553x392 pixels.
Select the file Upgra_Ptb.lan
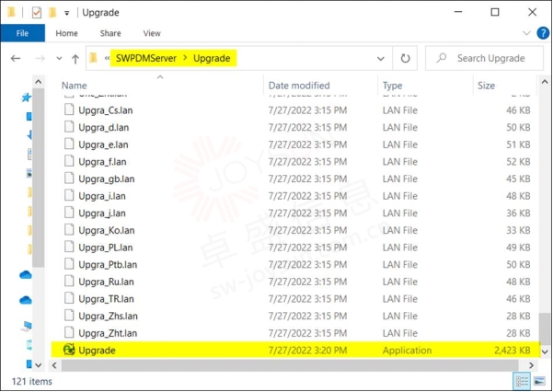(108, 265)
